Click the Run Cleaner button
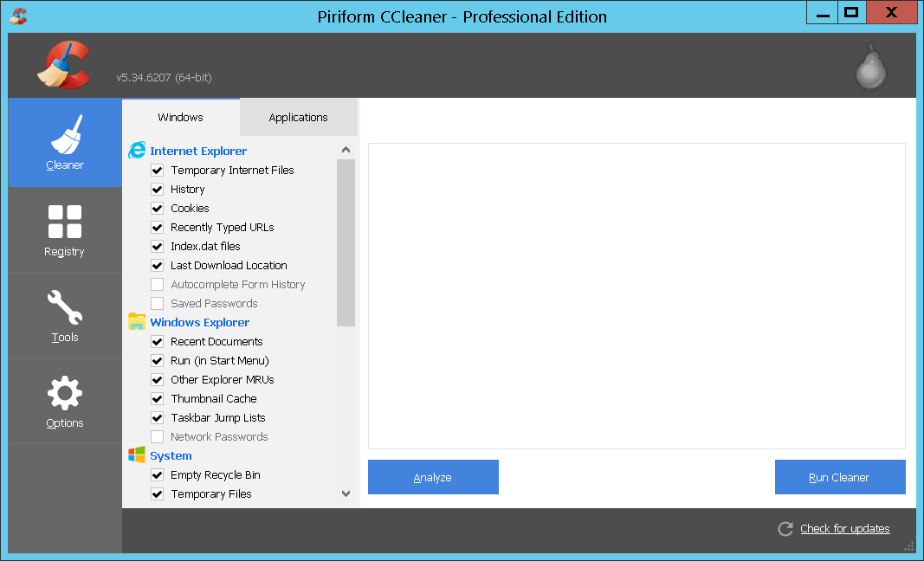 point(840,477)
